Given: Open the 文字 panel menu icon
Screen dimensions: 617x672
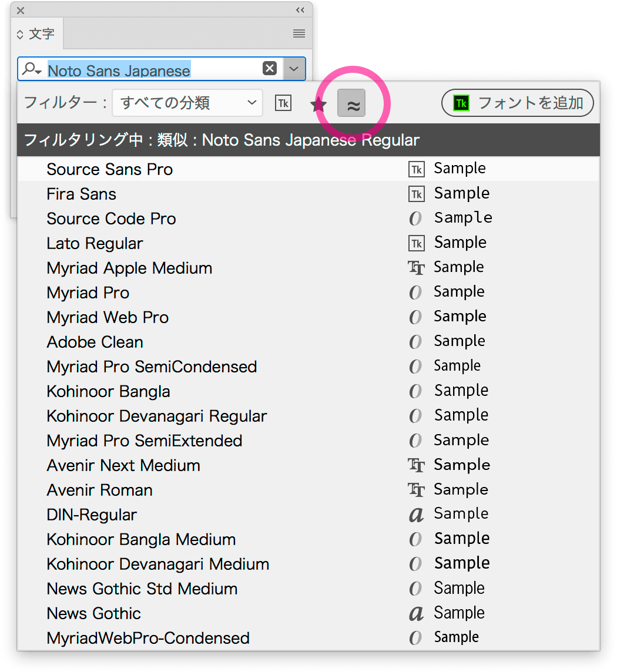Looking at the screenshot, I should pyautogui.click(x=299, y=33).
